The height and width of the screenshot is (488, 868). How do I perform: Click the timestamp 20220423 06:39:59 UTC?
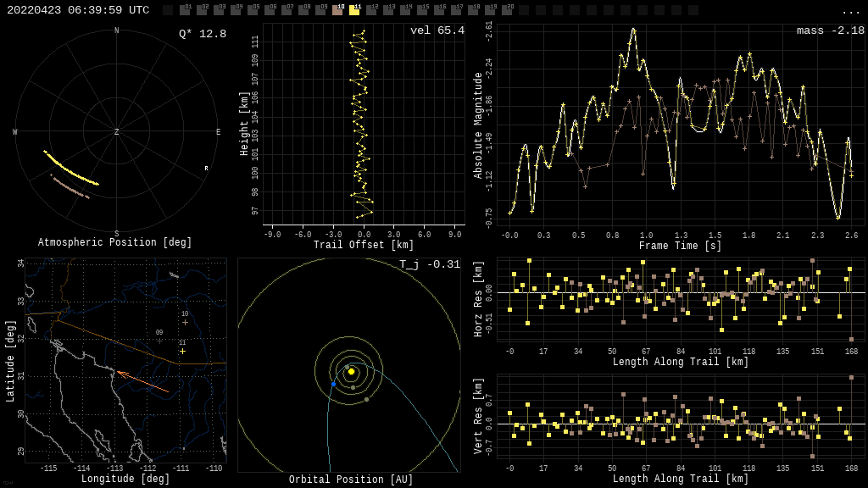click(78, 10)
